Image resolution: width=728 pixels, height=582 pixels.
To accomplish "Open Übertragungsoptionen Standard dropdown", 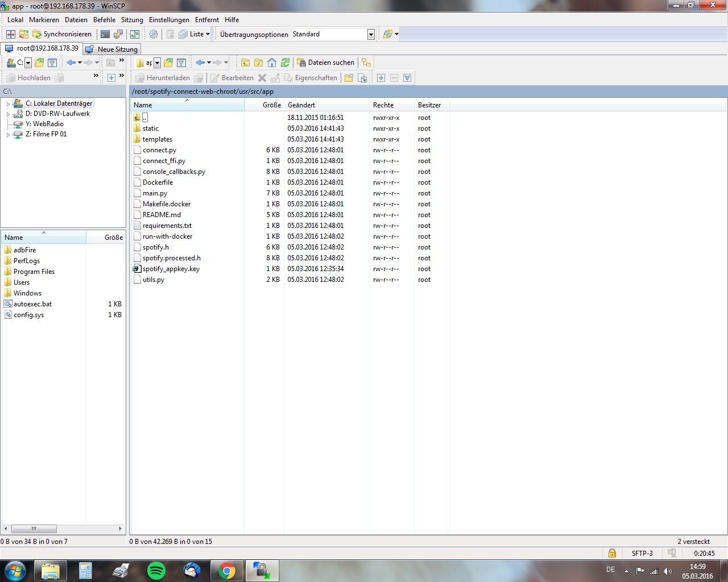I will (x=371, y=35).
